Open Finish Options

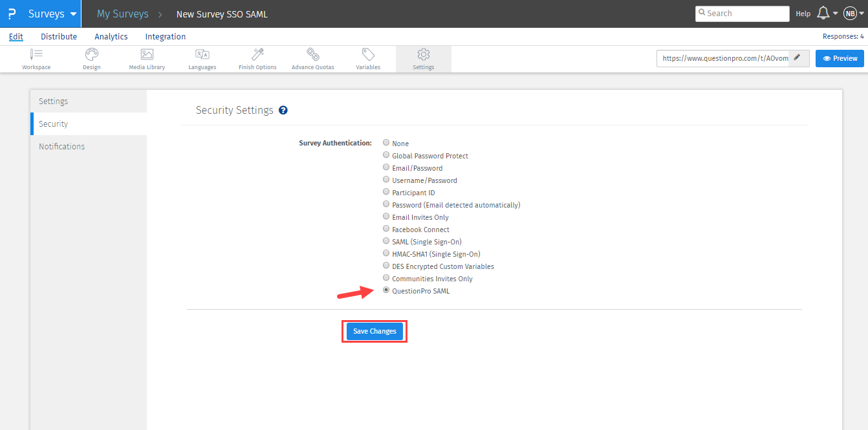tap(257, 58)
